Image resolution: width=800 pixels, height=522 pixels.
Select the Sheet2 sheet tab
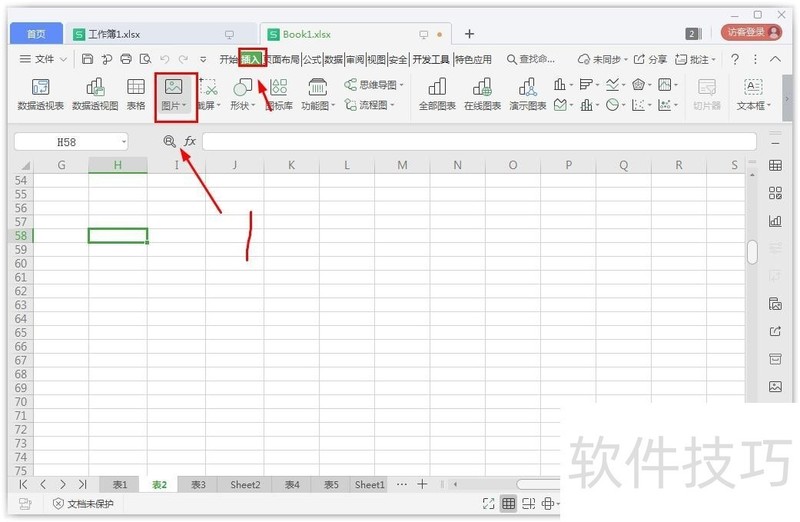tap(245, 484)
